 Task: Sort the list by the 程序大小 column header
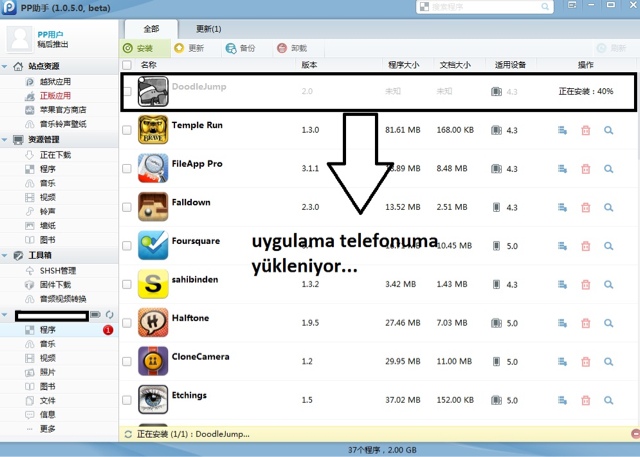coord(403,65)
